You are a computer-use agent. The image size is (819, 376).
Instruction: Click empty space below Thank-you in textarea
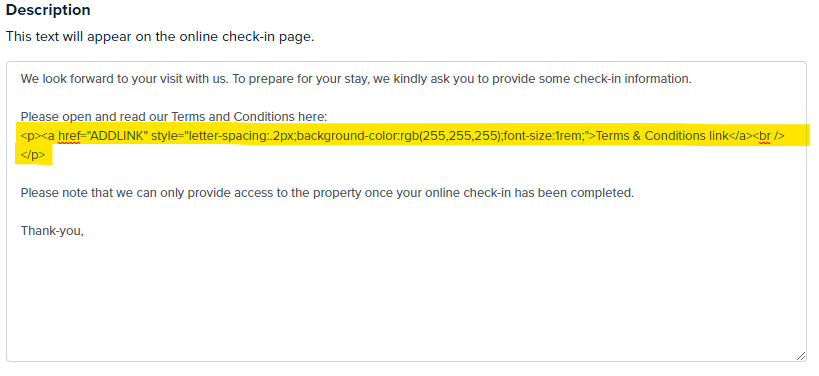(x=407, y=298)
